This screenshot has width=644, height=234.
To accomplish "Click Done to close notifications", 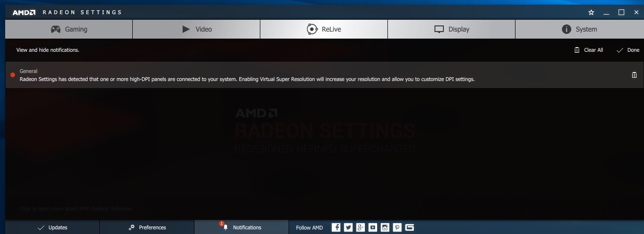I will (628, 50).
